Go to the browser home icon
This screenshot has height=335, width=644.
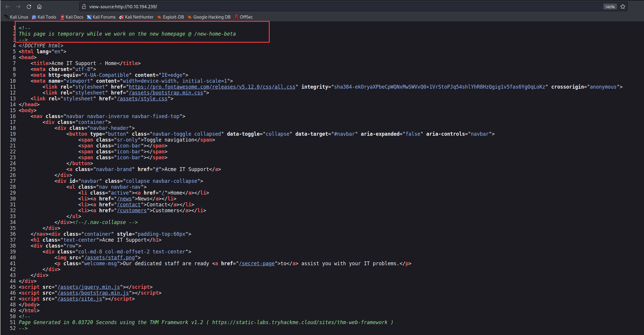[x=39, y=6]
